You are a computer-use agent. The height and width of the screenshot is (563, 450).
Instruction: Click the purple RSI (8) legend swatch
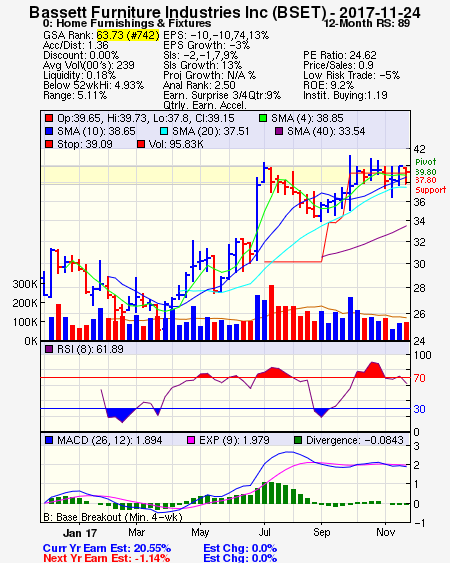(x=49, y=349)
